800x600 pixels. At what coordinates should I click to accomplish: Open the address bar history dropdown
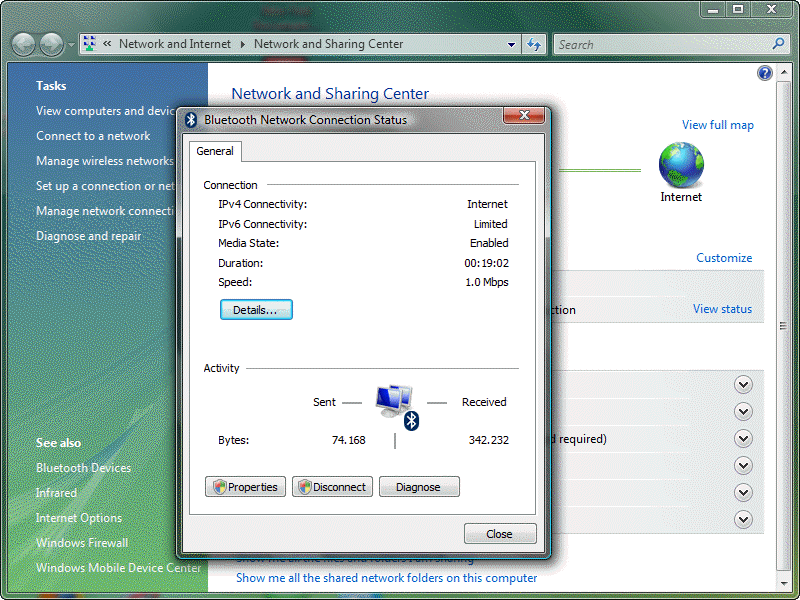(x=511, y=45)
